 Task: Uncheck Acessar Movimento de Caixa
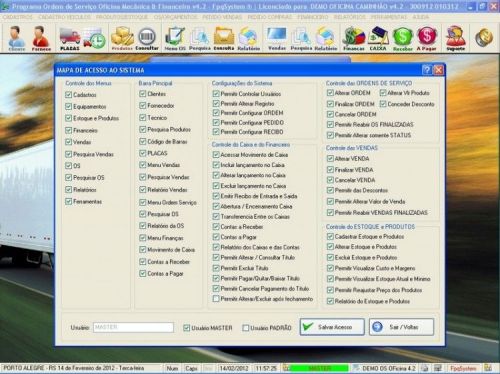click(x=216, y=155)
